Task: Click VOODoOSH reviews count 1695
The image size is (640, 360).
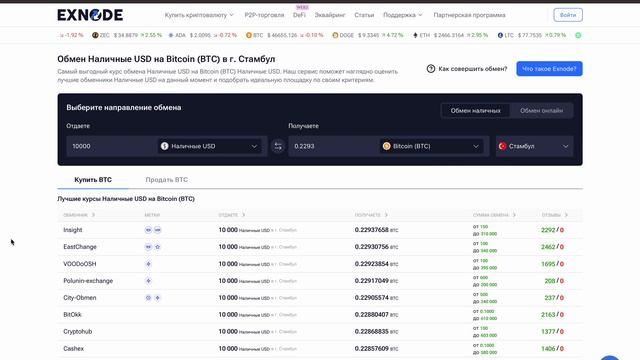Action: tap(548, 264)
